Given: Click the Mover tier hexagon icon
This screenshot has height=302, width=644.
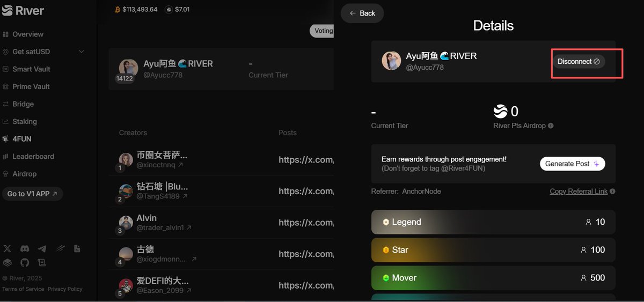Looking at the screenshot, I should pos(385,278).
